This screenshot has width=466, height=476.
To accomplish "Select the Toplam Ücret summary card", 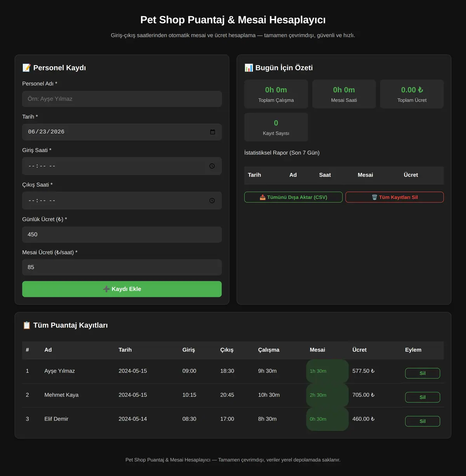I will [x=412, y=94].
